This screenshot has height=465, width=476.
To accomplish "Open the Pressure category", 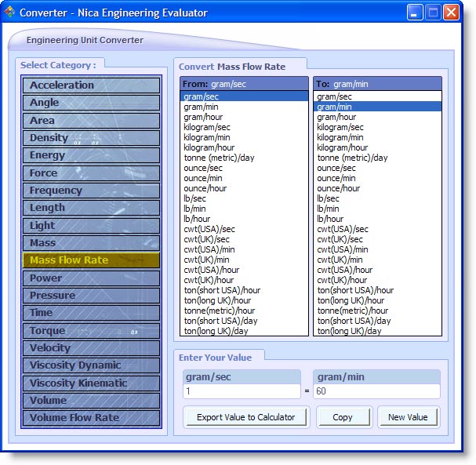I will click(91, 296).
